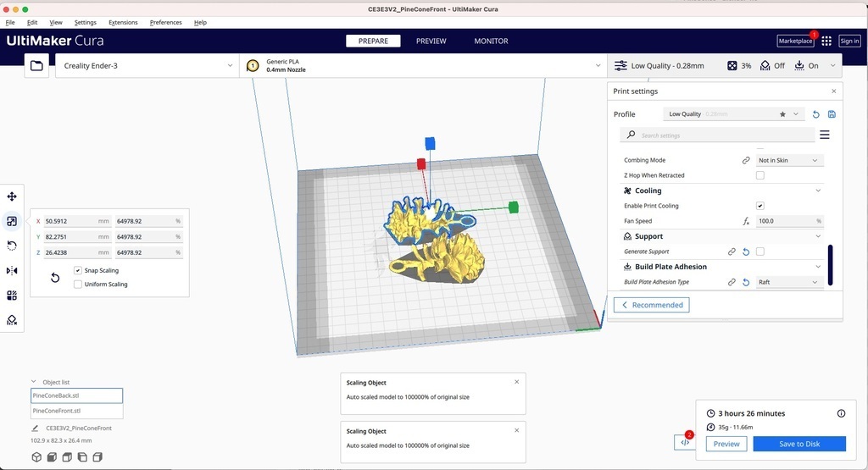This screenshot has width=868, height=470.
Task: Select the Support Blocker tool
Action: click(x=12, y=320)
